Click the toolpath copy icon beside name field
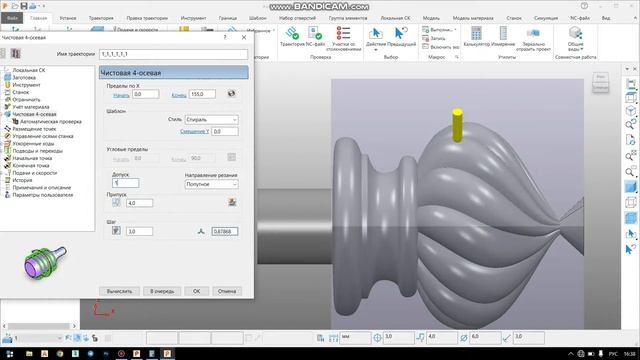Screen dimensions: 640x360 (x=16, y=53)
